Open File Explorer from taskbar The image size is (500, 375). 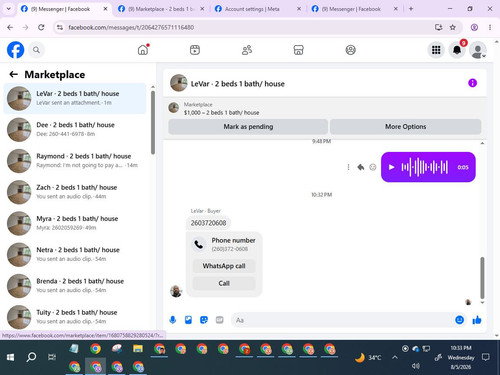pos(138,349)
